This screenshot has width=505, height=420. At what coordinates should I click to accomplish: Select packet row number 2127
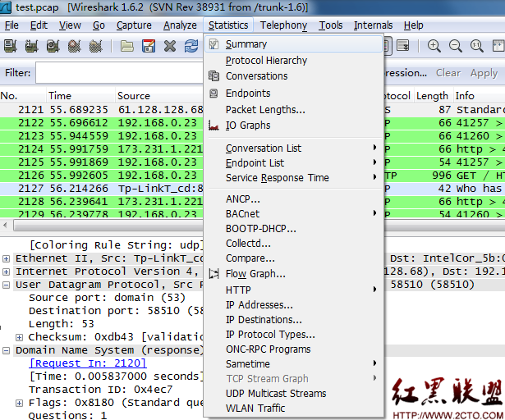pyautogui.click(x=102, y=189)
